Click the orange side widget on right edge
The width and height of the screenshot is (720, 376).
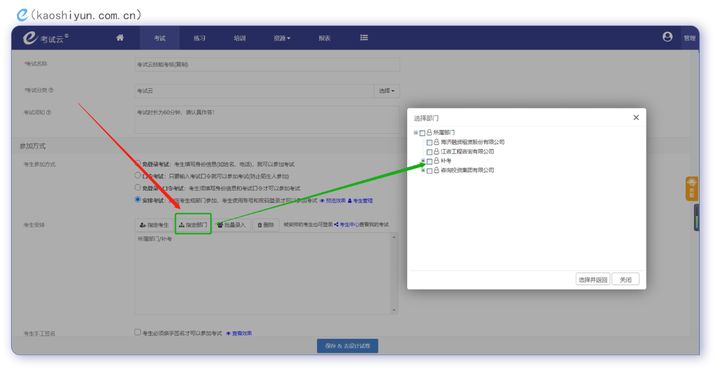(x=692, y=189)
